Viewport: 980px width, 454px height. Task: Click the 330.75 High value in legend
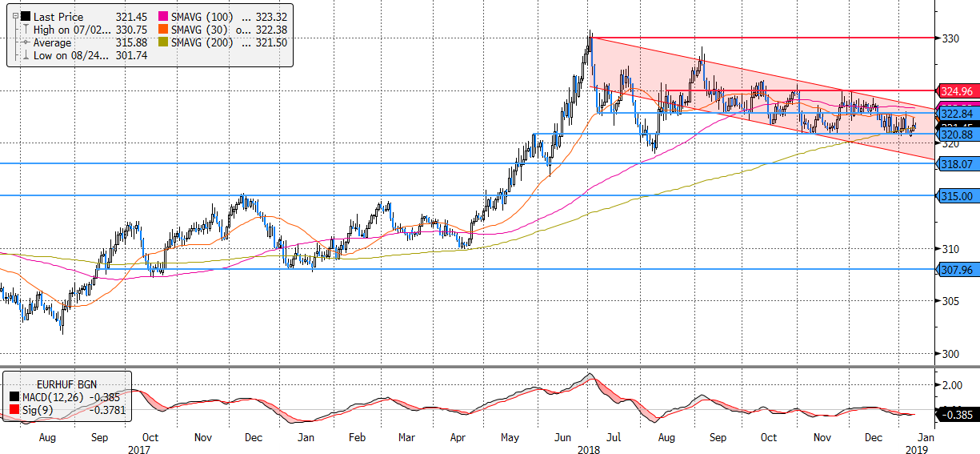tap(130, 30)
